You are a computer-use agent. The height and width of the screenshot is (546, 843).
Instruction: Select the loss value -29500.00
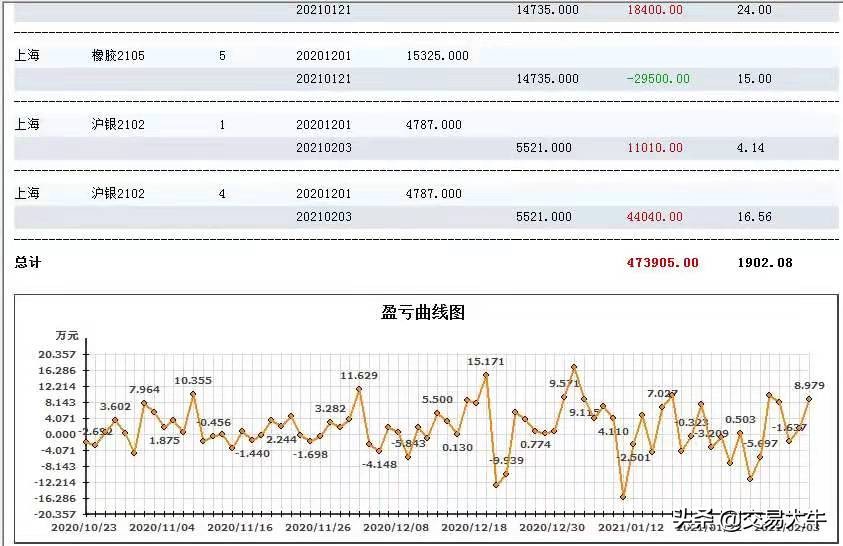658,79
